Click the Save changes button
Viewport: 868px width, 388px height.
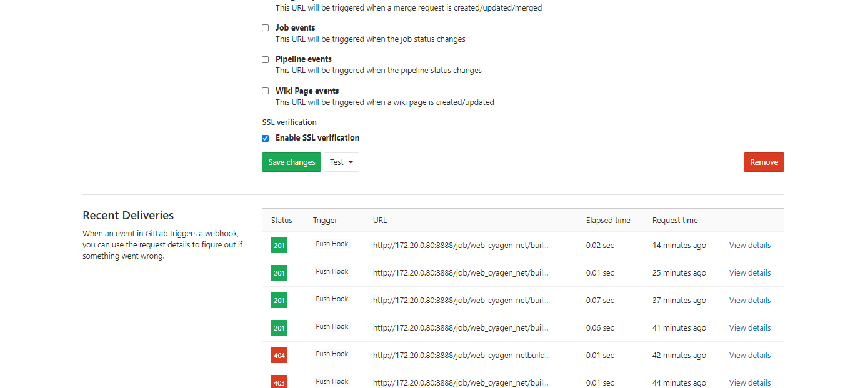pos(291,162)
